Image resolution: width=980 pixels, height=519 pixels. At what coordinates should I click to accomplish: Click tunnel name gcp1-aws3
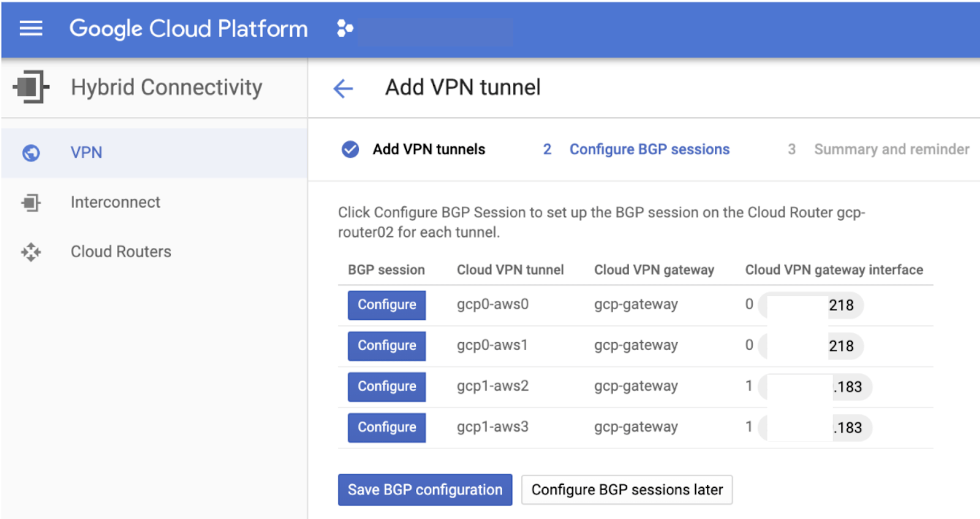pyautogui.click(x=492, y=427)
